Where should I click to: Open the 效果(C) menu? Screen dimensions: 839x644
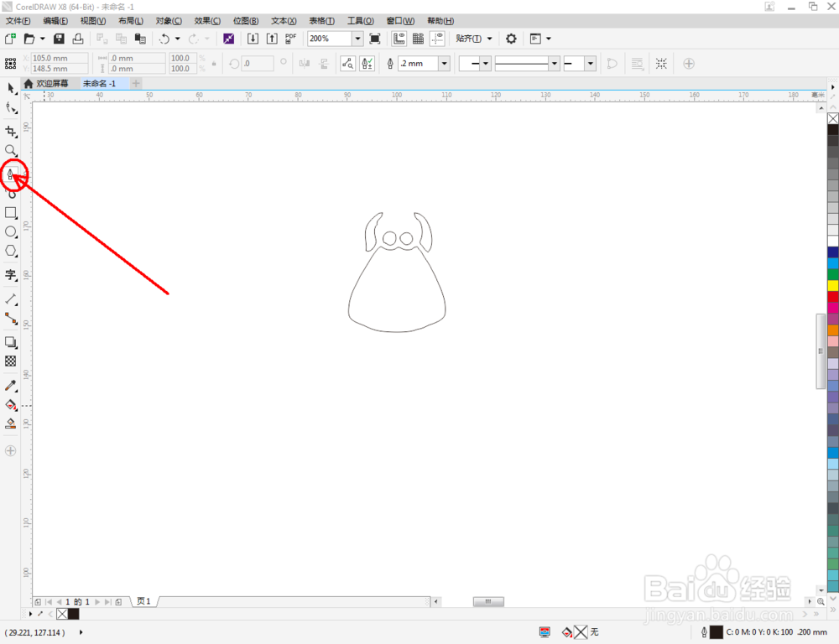pos(207,21)
